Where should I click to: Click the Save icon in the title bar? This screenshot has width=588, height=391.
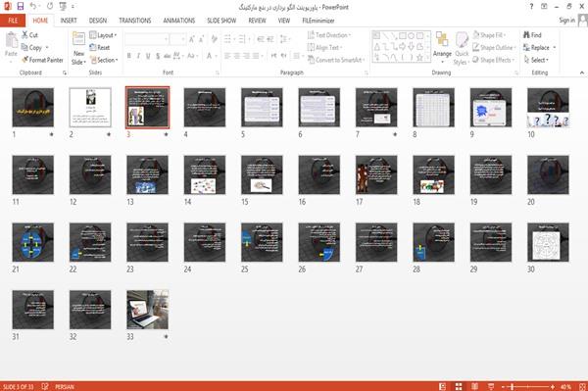(21, 7)
